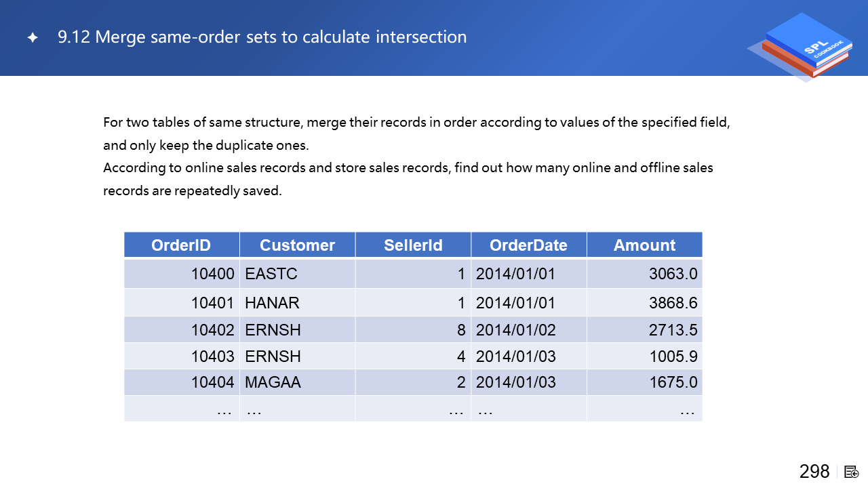
Task: Click the star bullet beside the slide title
Action: pos(32,38)
